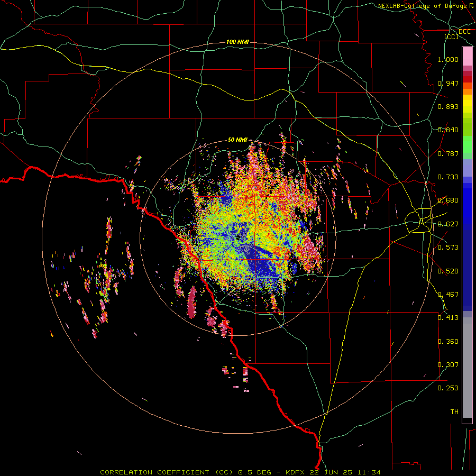
Task: Click the 0.413 scale value
Action: click(x=448, y=318)
